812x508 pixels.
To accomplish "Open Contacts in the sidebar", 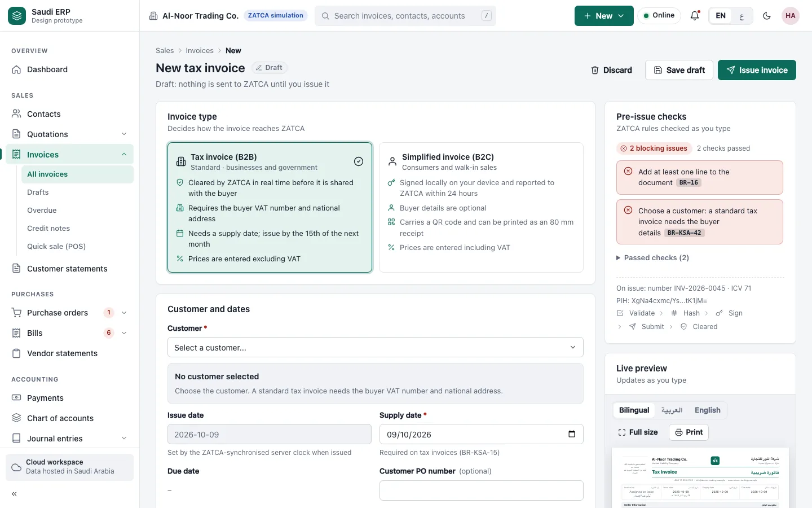I will click(69, 114).
